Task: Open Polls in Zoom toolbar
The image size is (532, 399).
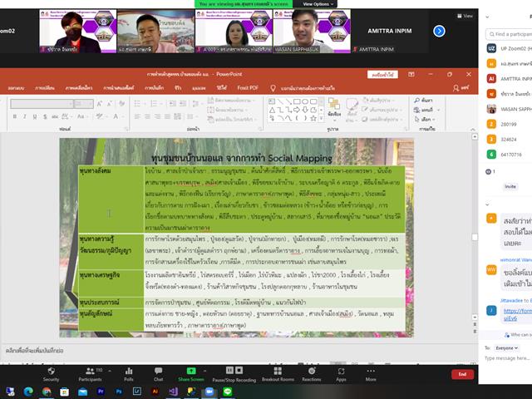Action: point(129,374)
